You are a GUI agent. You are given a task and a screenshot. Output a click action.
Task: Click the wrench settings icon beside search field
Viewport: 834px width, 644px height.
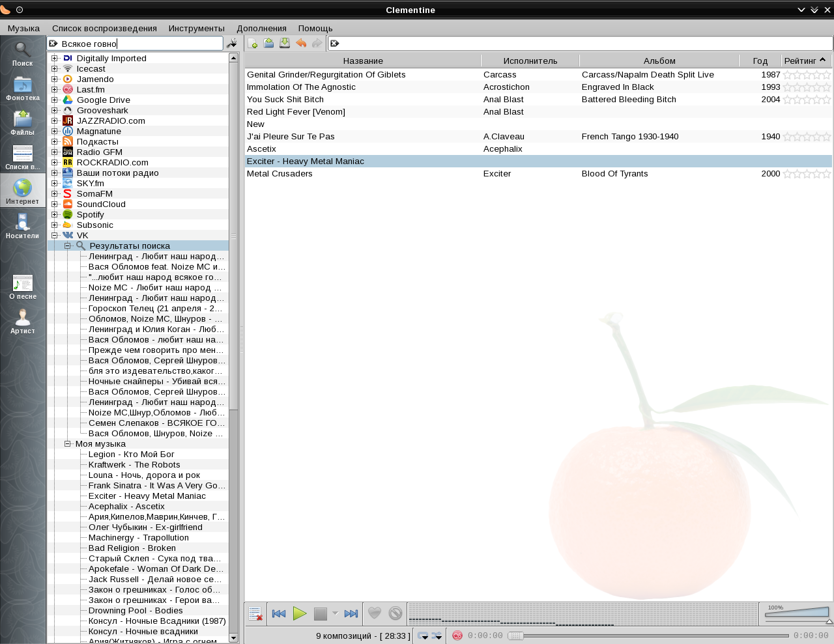click(x=232, y=44)
